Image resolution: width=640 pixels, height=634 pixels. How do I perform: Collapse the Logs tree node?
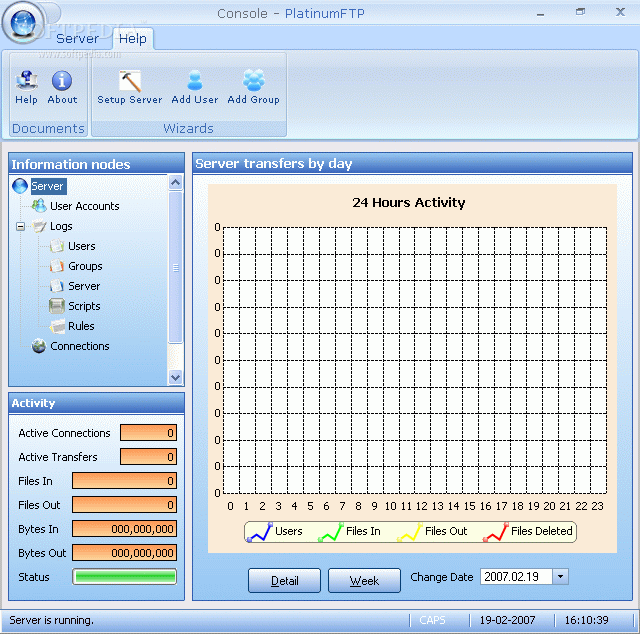click(20, 226)
